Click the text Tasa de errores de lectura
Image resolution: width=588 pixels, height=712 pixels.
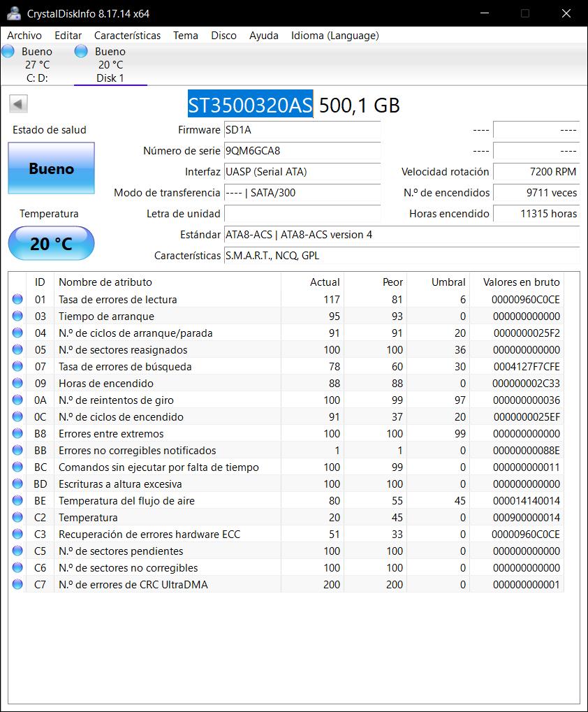click(117, 299)
